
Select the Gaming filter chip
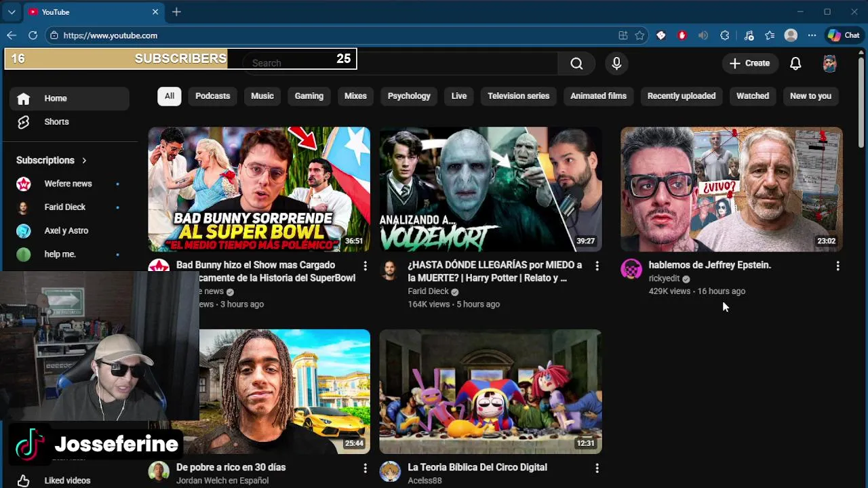[x=309, y=96]
